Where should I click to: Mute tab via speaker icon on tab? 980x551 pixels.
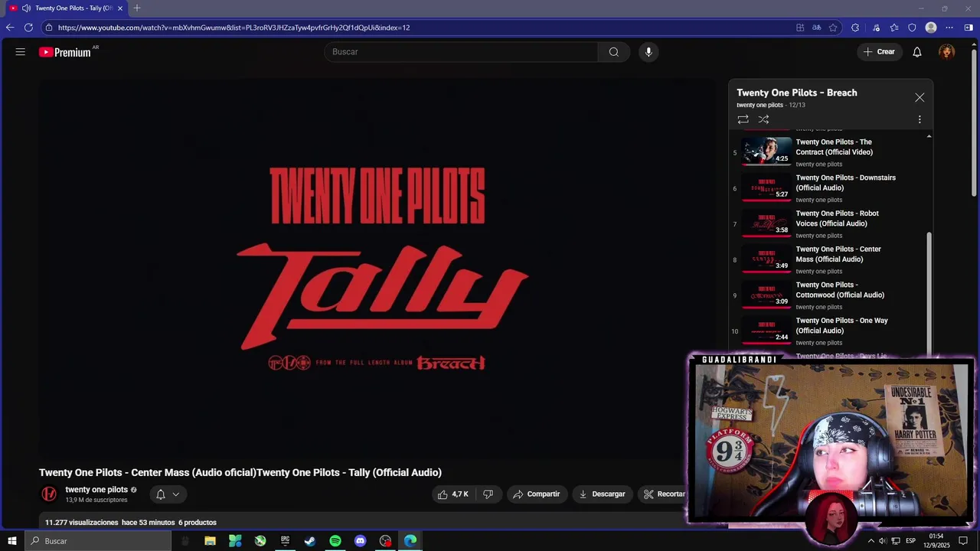click(x=26, y=8)
